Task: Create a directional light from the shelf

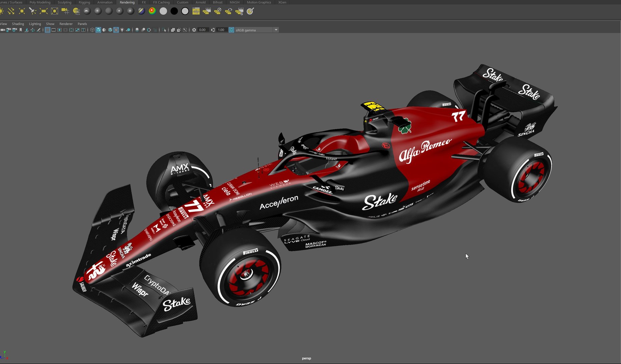Action: [x=11, y=11]
